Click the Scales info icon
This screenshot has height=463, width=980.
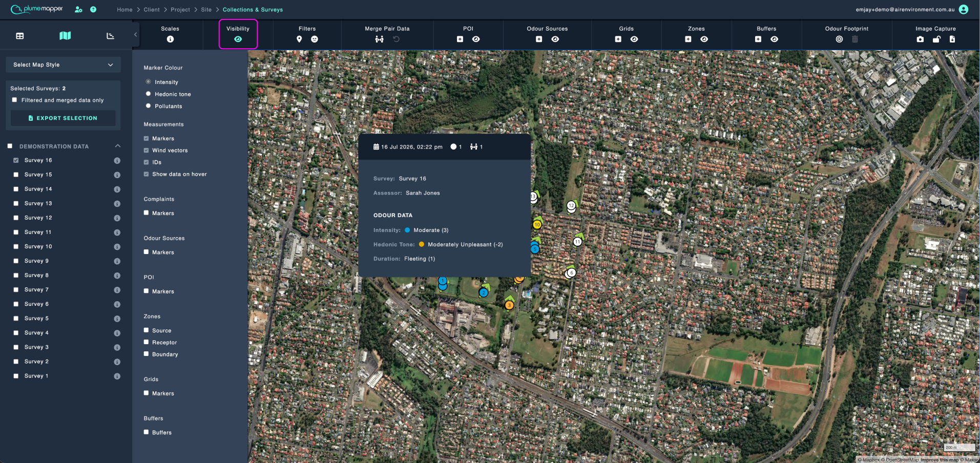pos(170,39)
